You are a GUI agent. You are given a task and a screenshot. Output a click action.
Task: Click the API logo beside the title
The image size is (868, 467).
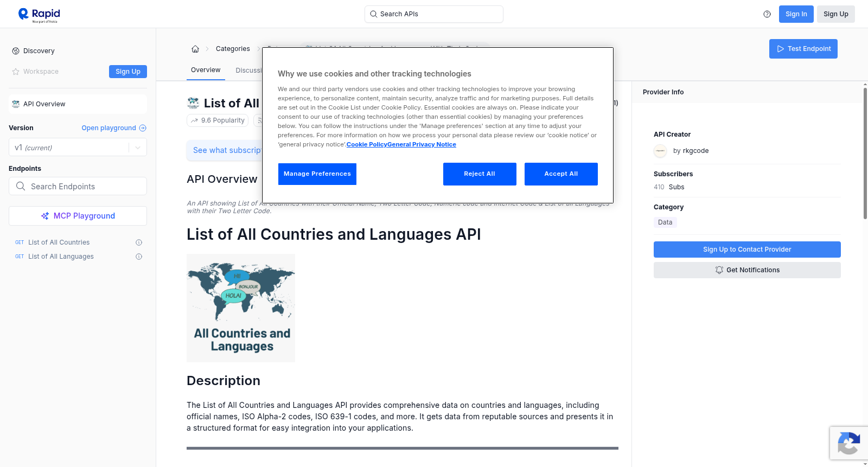(193, 103)
